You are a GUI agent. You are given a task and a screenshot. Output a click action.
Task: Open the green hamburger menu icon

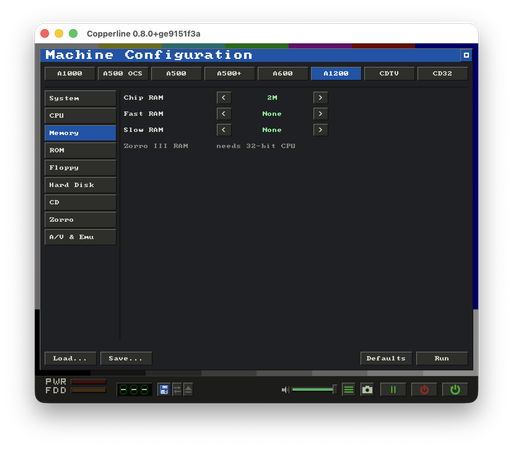pos(349,389)
